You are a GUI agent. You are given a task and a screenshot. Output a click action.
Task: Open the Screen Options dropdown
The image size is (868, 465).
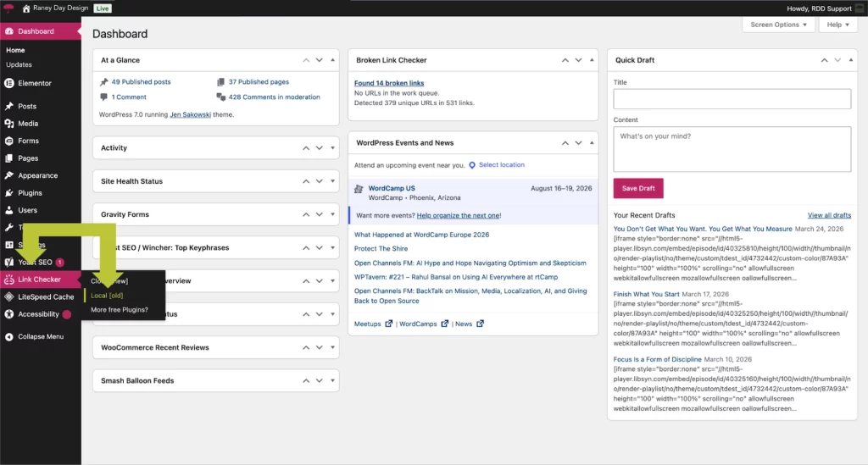[x=778, y=25]
